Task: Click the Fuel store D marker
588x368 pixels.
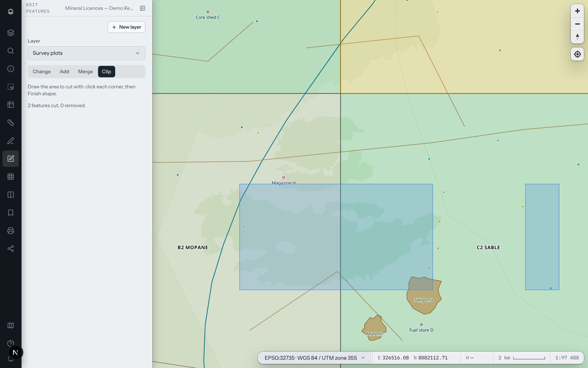Action: pos(421,324)
